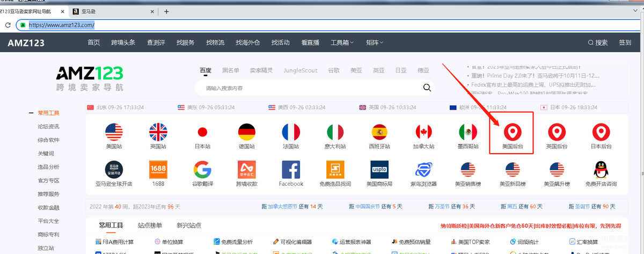Click the 1688 orange icon
The height and width of the screenshot is (254, 644).
point(158,170)
